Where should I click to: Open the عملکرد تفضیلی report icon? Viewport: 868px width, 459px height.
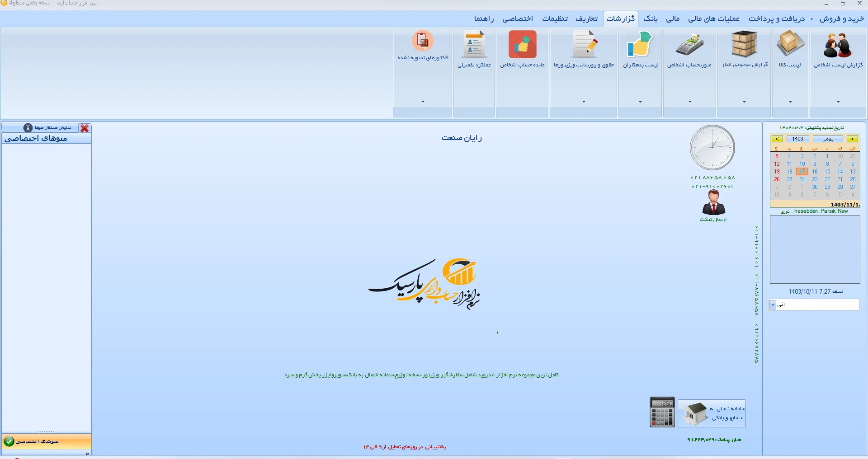pyautogui.click(x=474, y=44)
